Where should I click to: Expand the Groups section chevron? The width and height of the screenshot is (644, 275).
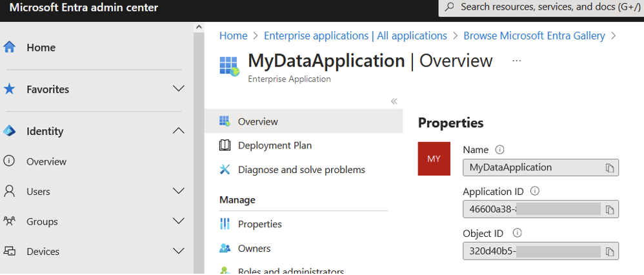(178, 221)
